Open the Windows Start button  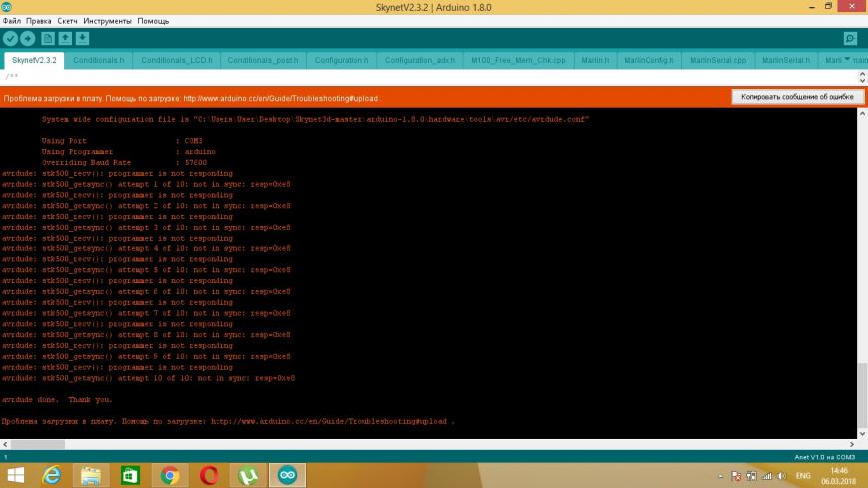[x=16, y=475]
